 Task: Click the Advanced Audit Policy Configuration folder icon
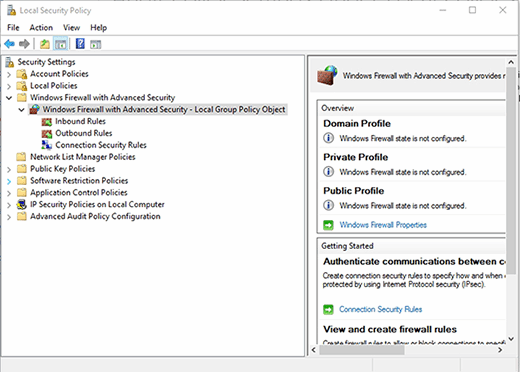(22, 216)
